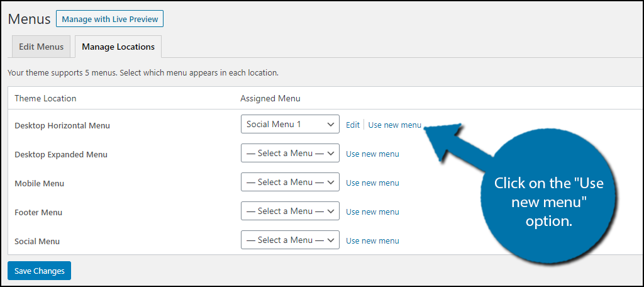Click the Theme Location column header

coord(45,98)
